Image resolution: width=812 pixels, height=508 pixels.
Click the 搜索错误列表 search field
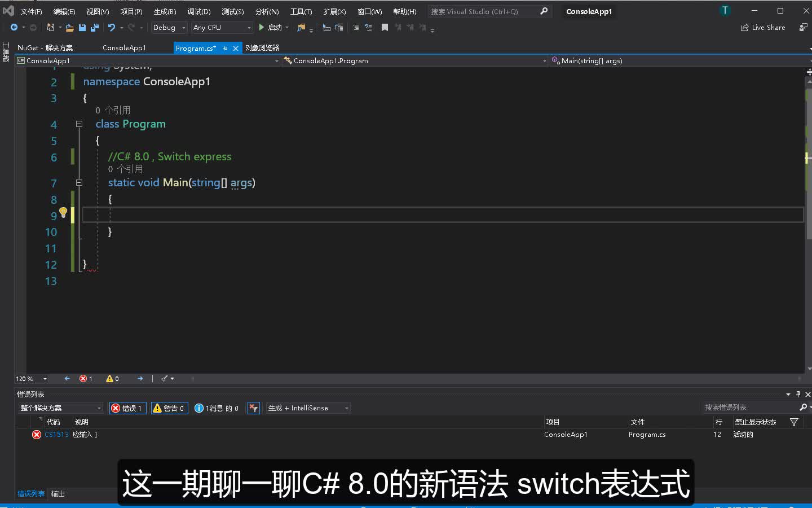click(750, 407)
